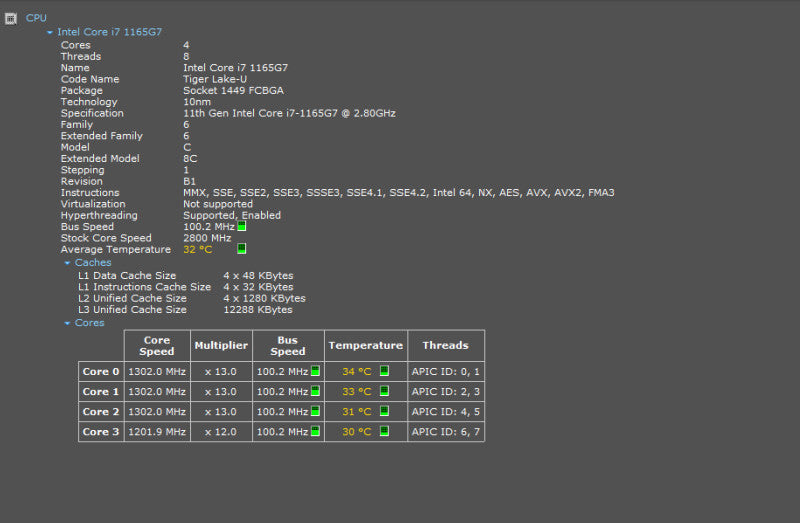Collapse the Caches section arrow
The height and width of the screenshot is (523, 800).
pyautogui.click(x=67, y=263)
